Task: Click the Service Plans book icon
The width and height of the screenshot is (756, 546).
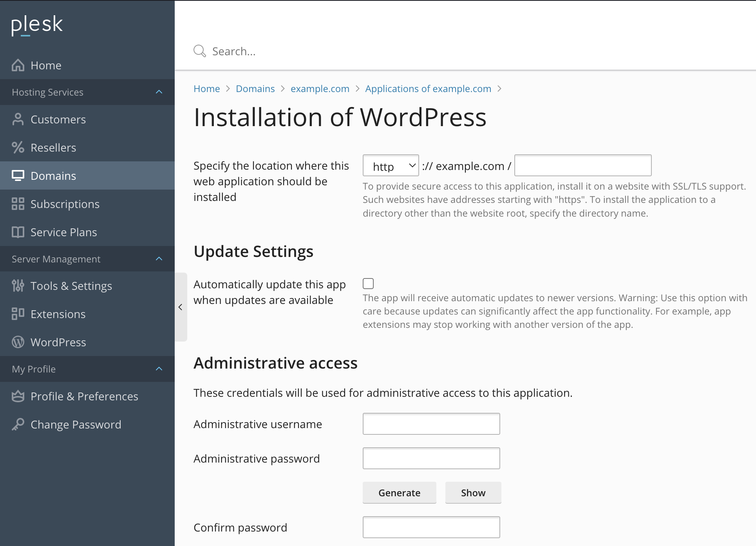Action: (x=18, y=232)
